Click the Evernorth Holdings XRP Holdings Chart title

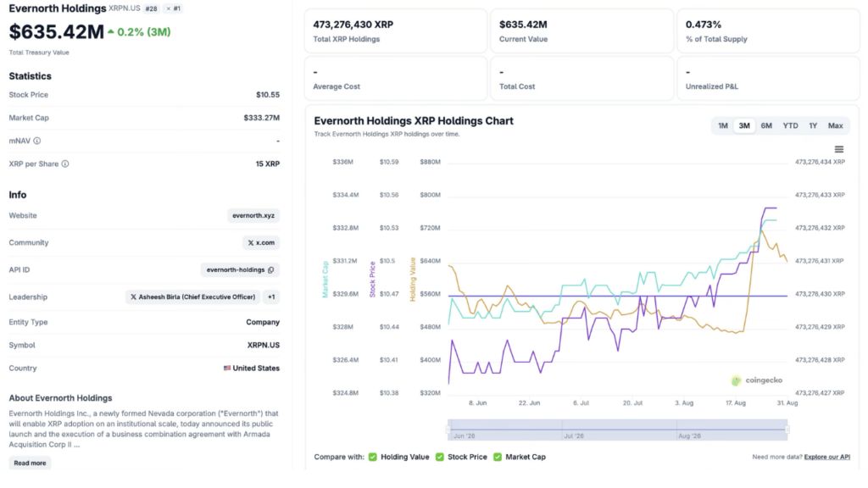pyautogui.click(x=414, y=120)
